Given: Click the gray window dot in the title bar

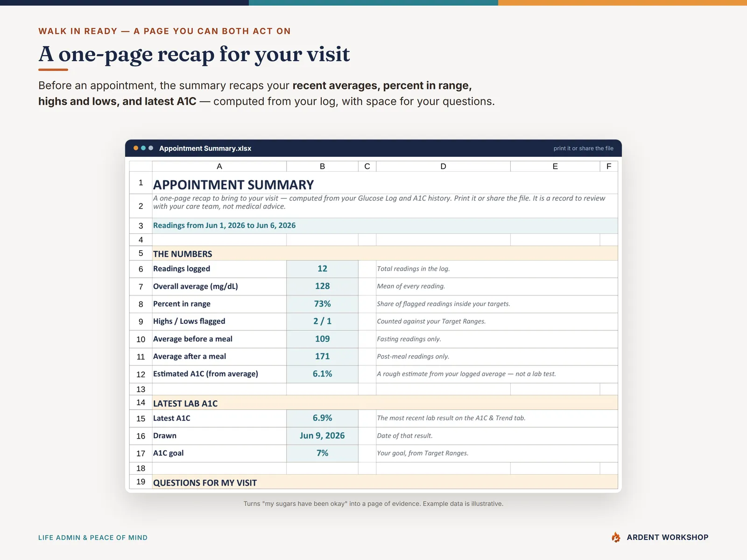Looking at the screenshot, I should coord(151,148).
